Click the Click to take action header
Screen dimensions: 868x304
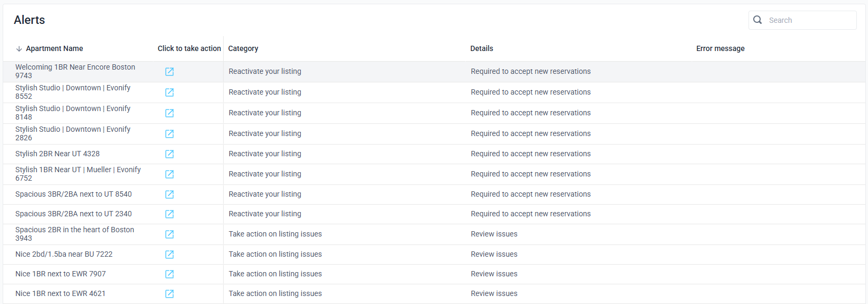point(189,48)
